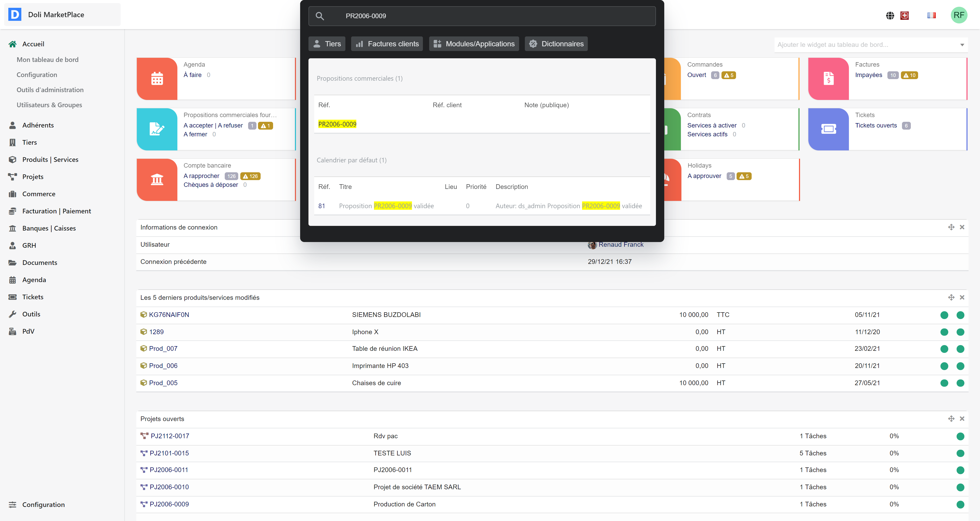Expand the Commerce sidebar menu
Image resolution: width=980 pixels, height=521 pixels.
[39, 194]
